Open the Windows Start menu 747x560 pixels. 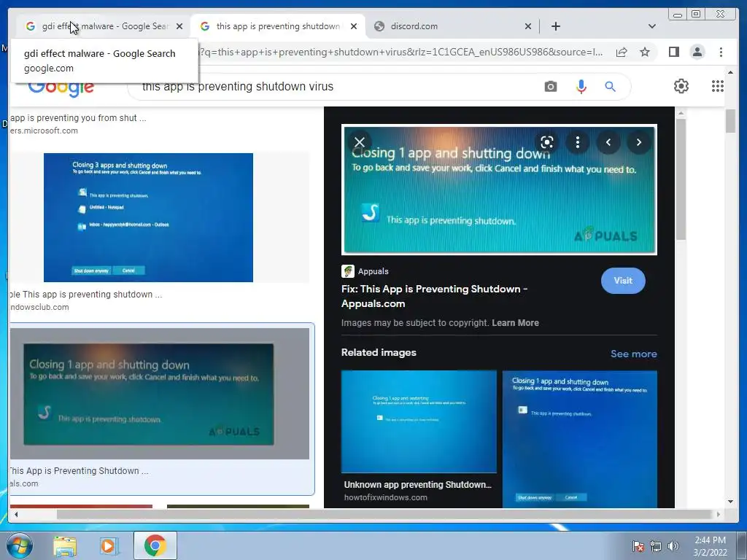click(x=19, y=545)
